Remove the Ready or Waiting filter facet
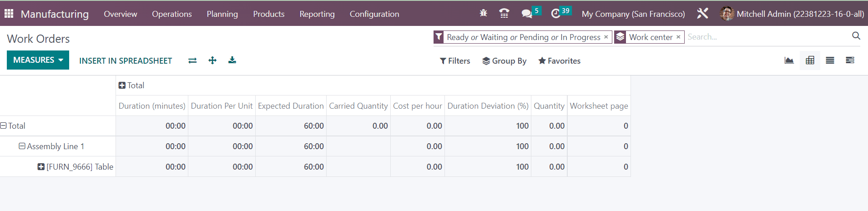The width and height of the screenshot is (868, 211). click(606, 37)
